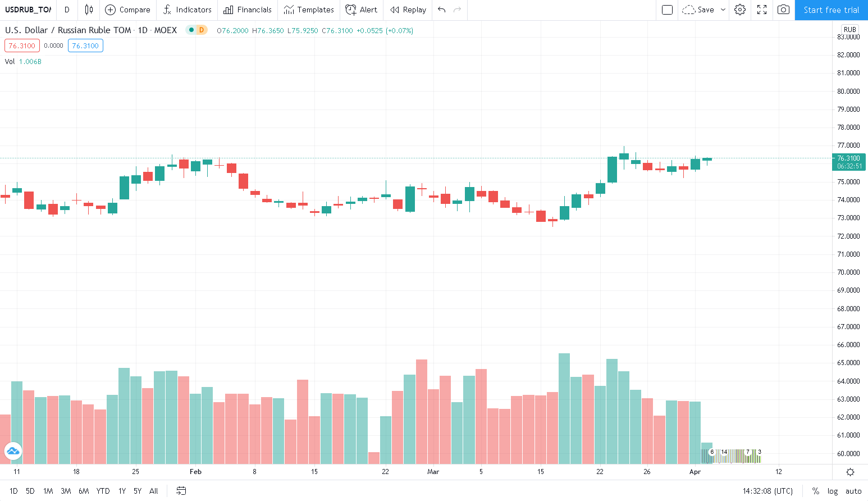Viewport: 868px width, 501px height.
Task: Start bar Replay mode
Action: pyautogui.click(x=408, y=10)
